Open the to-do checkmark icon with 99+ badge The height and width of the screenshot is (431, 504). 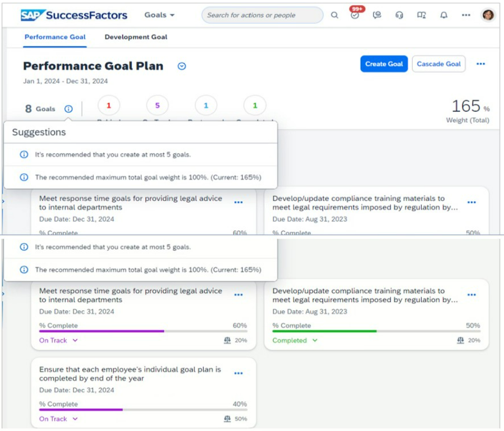(x=355, y=15)
